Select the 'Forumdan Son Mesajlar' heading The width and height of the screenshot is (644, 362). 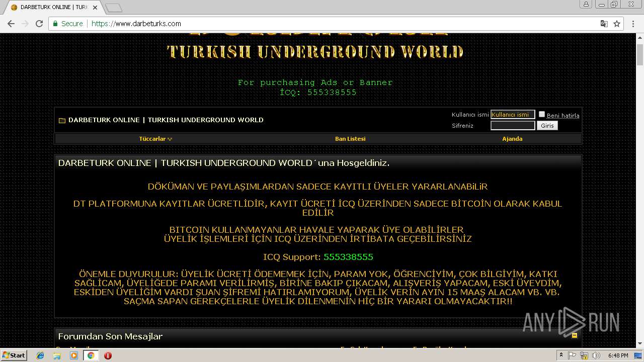(x=110, y=336)
